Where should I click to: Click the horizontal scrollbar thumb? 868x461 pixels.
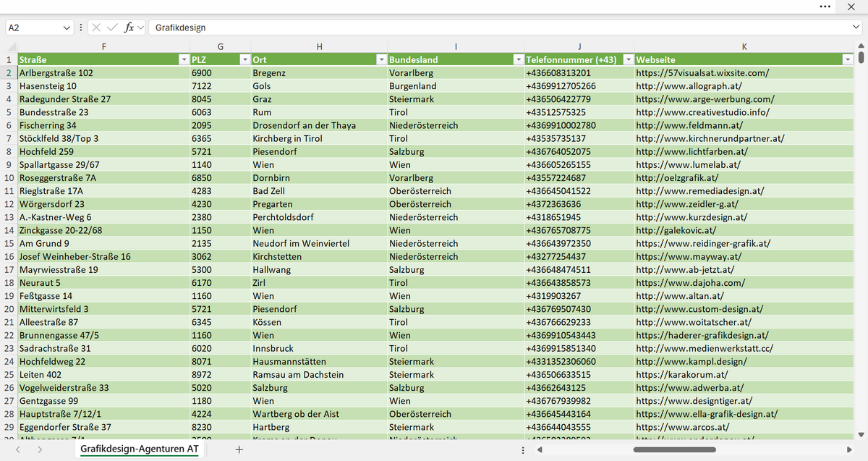684,449
